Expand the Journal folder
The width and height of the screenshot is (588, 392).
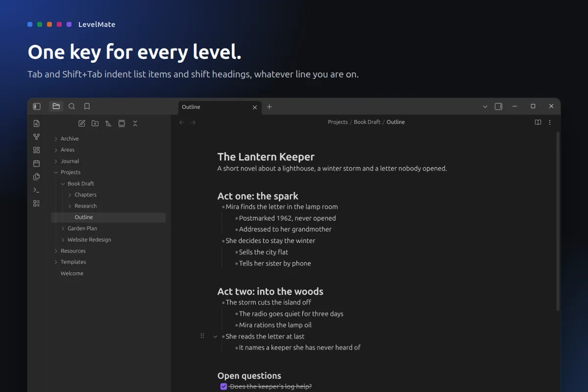tap(56, 161)
